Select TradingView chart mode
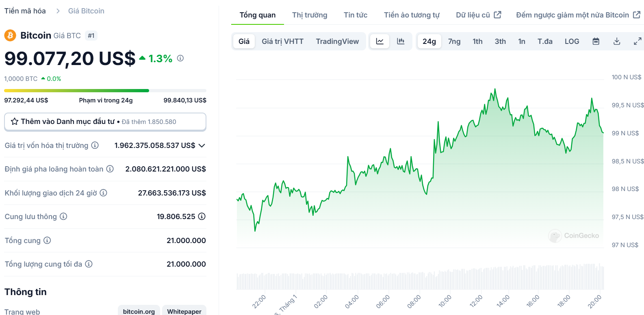The width and height of the screenshot is (644, 315). tap(337, 41)
